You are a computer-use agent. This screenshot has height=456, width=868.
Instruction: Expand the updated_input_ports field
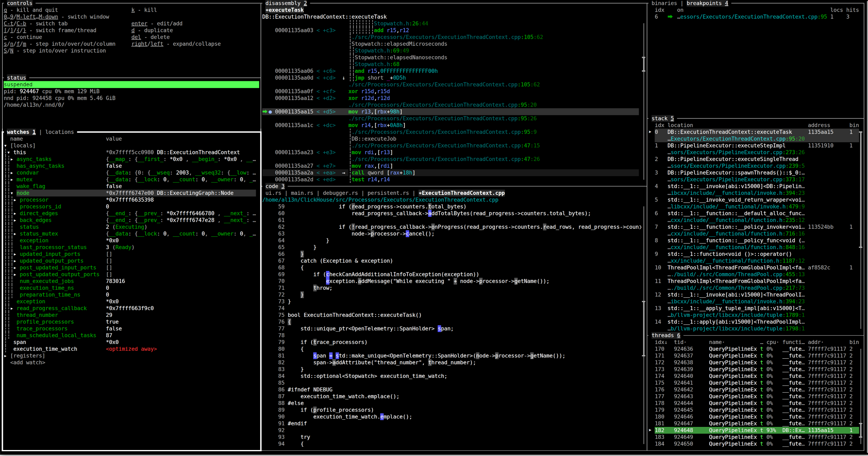[x=15, y=254]
